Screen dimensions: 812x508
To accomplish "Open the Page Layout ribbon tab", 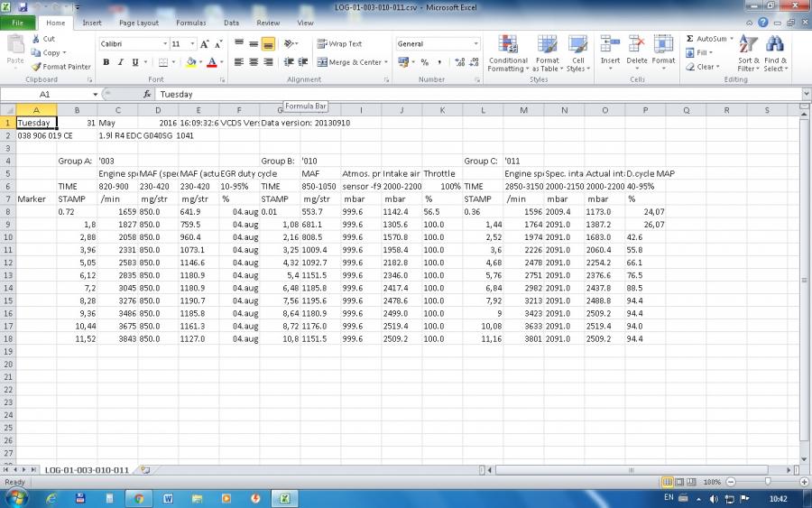I will [x=138, y=23].
